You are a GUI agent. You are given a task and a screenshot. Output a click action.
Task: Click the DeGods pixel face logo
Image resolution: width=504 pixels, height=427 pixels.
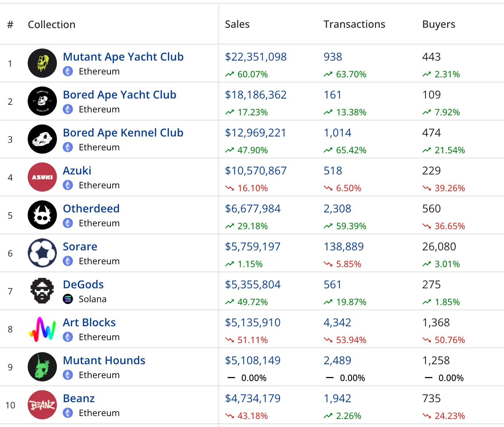42,291
